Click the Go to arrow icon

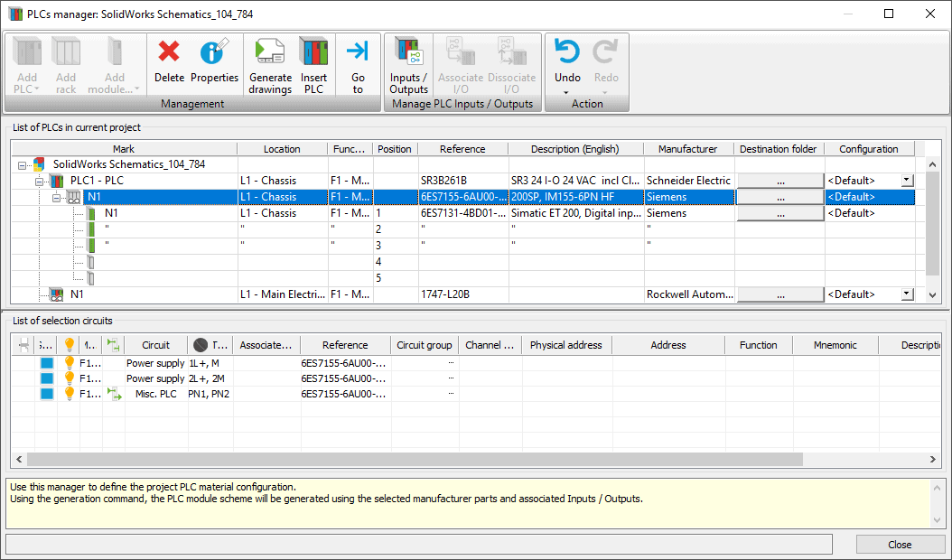click(x=358, y=51)
